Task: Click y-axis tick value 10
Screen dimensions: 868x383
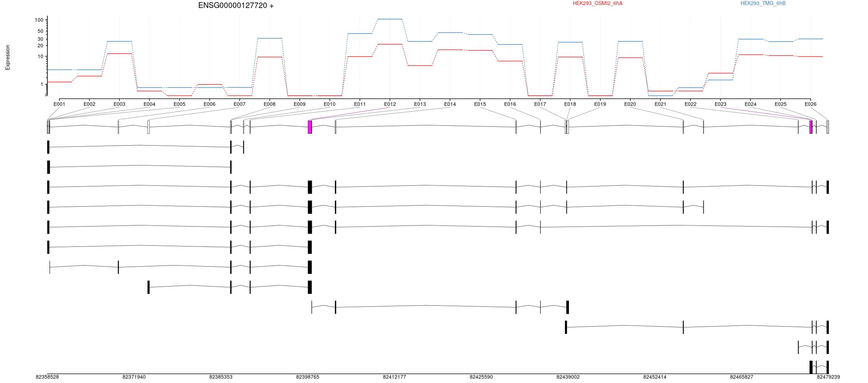Action: coord(41,57)
